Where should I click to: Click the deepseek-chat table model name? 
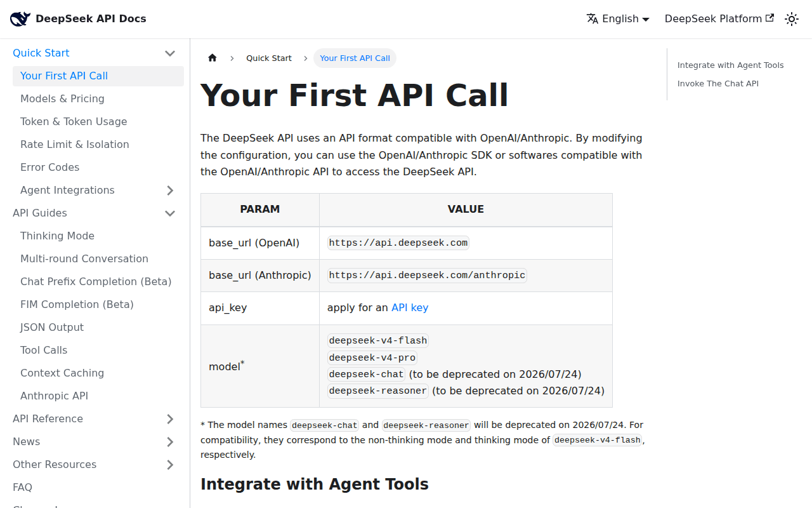[367, 374]
